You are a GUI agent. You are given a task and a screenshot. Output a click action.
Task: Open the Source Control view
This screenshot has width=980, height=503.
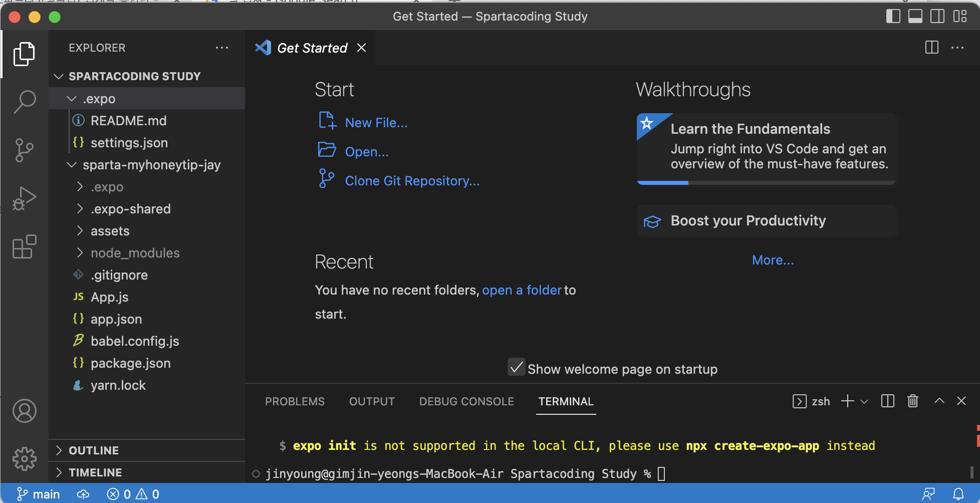[24, 150]
